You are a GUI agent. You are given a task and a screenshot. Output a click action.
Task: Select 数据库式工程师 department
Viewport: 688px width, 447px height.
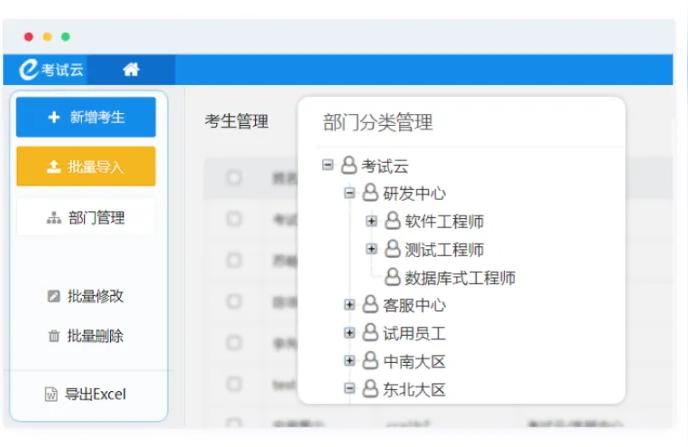460,278
